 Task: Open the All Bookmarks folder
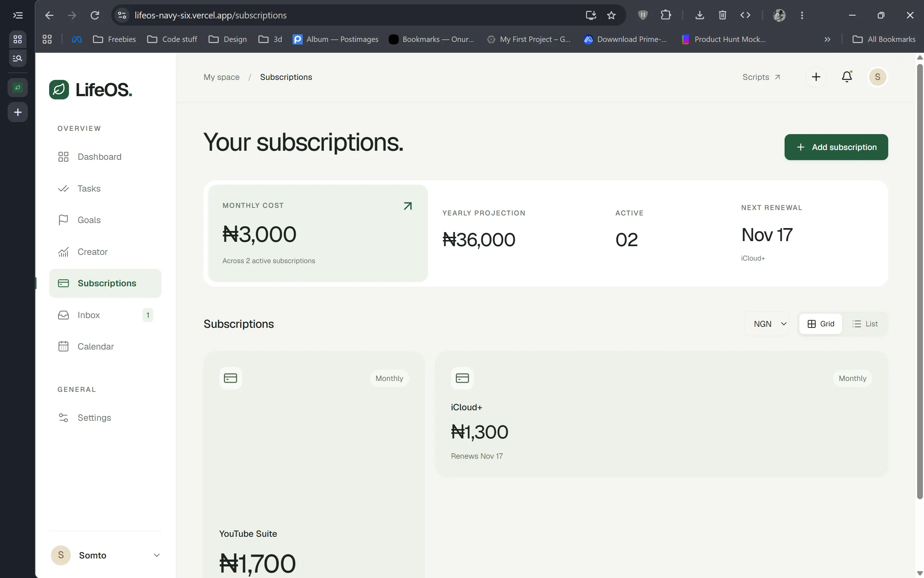pyautogui.click(x=884, y=39)
